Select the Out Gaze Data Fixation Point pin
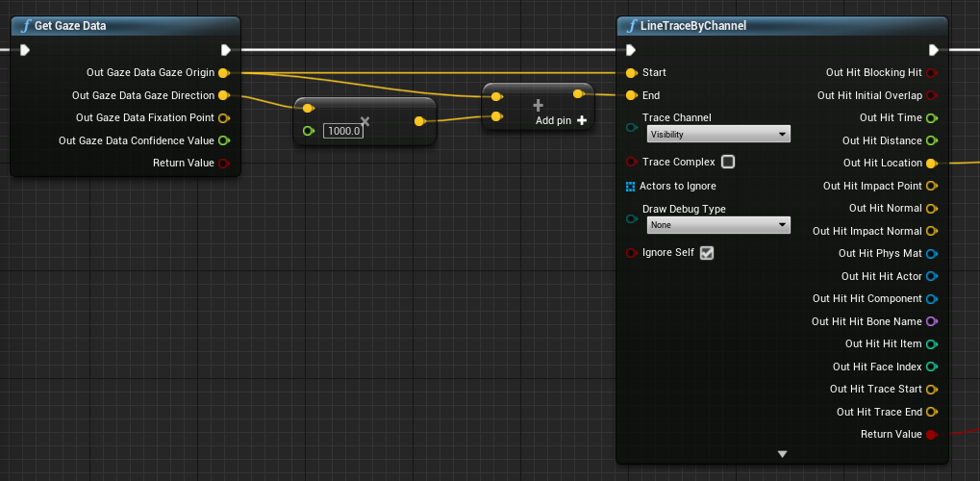The image size is (980, 481). pos(223,118)
